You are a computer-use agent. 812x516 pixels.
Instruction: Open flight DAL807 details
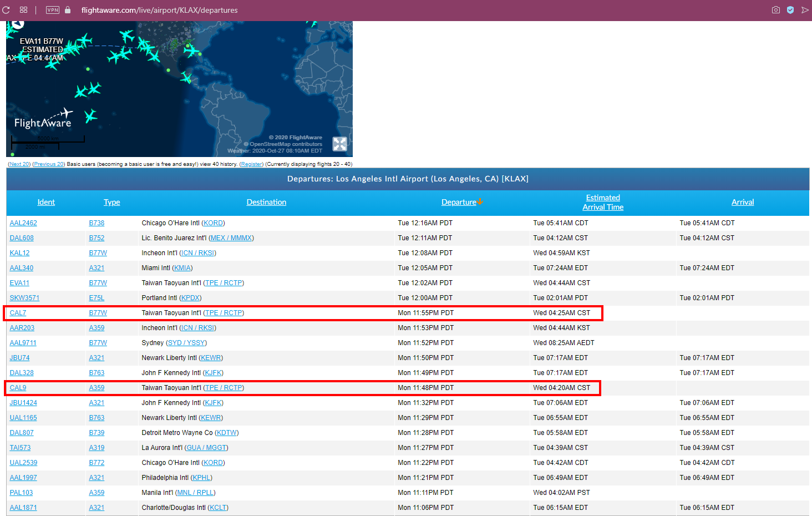click(x=22, y=433)
